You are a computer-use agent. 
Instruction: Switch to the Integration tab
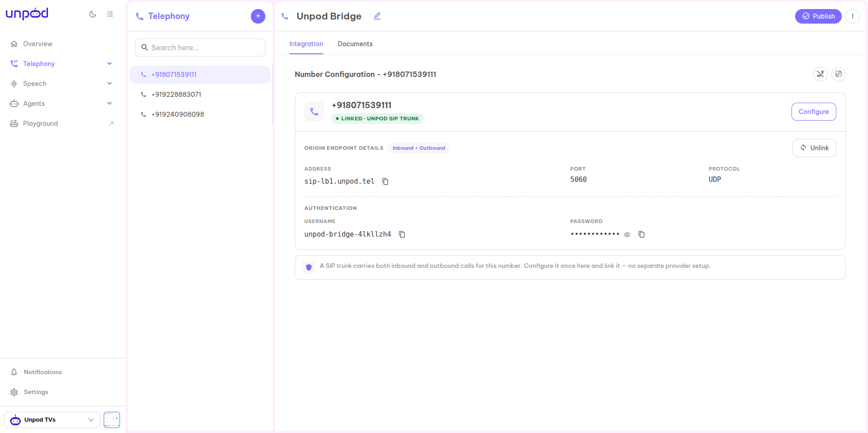coord(306,44)
